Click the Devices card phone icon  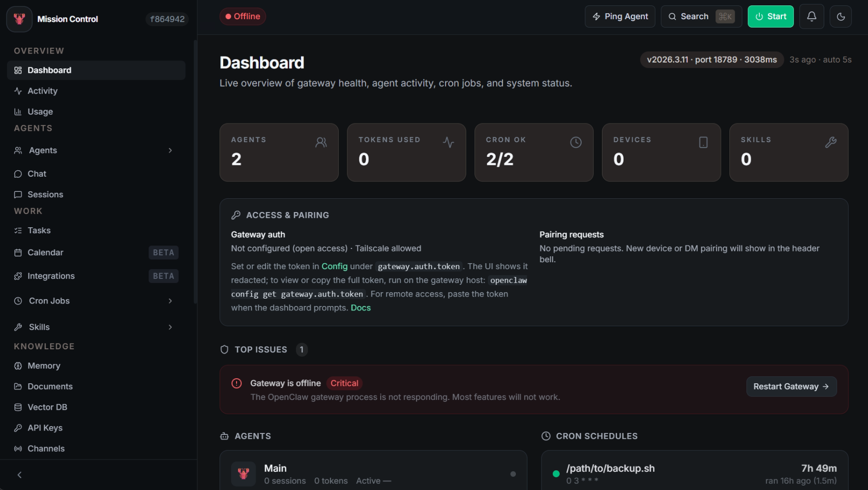[703, 143]
